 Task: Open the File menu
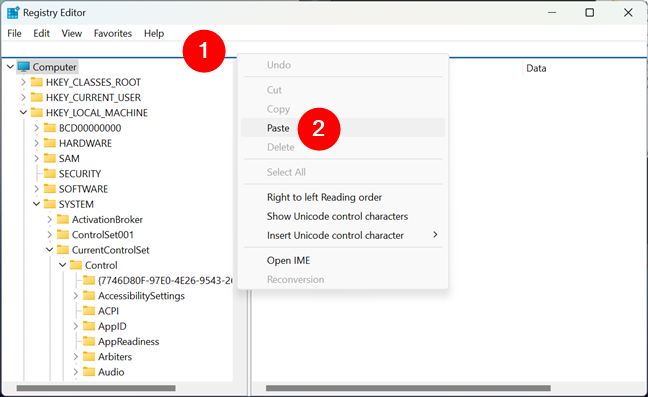[x=14, y=33]
